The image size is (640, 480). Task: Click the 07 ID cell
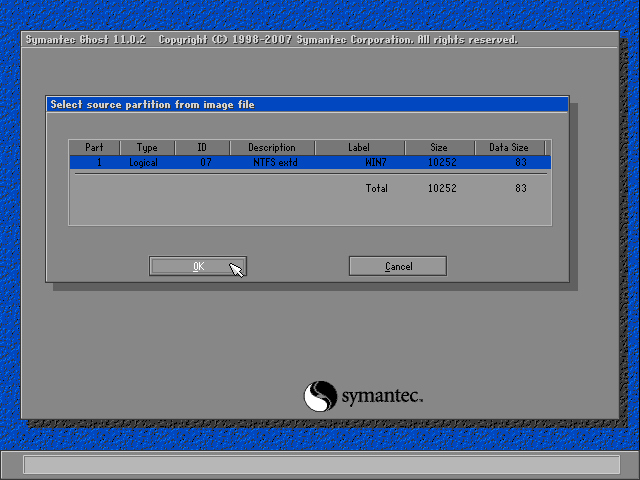coord(206,162)
